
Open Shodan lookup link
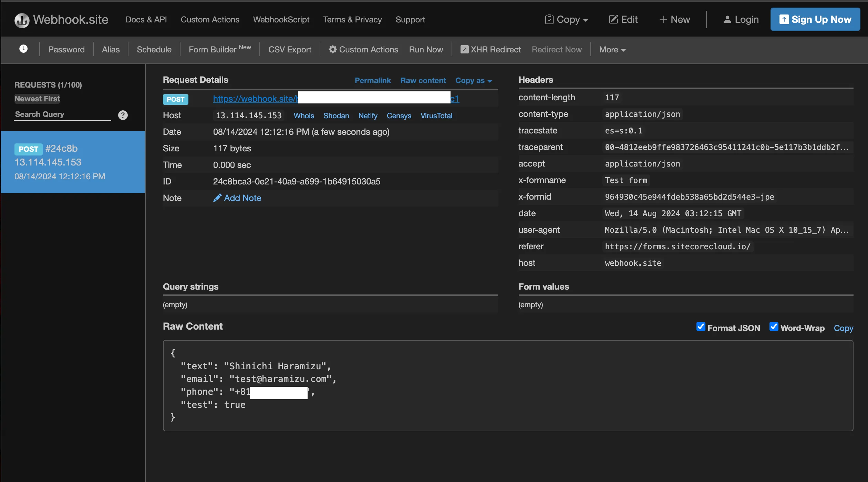pos(336,116)
